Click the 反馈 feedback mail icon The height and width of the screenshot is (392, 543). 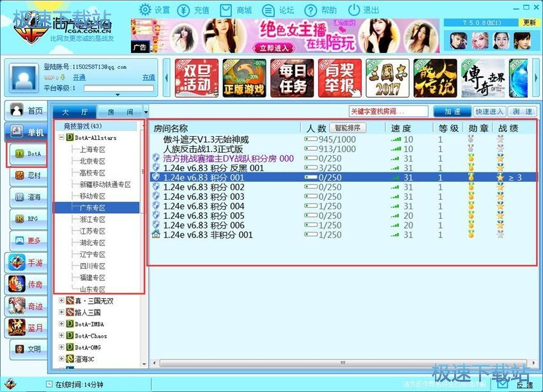pos(502,384)
